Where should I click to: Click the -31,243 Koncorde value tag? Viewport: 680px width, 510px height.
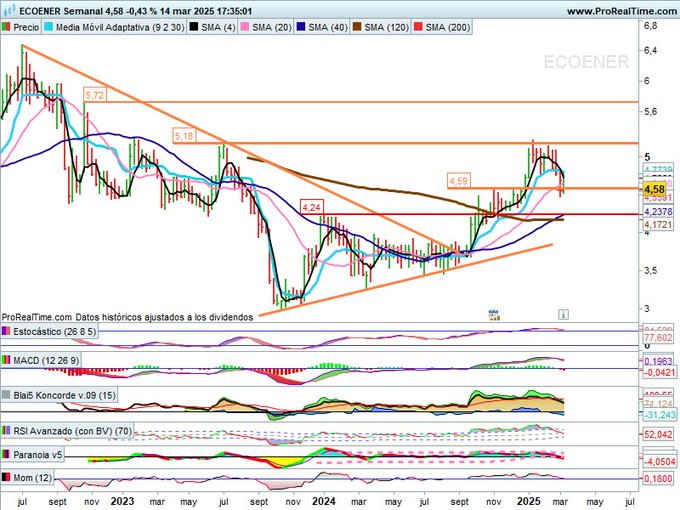[658, 415]
